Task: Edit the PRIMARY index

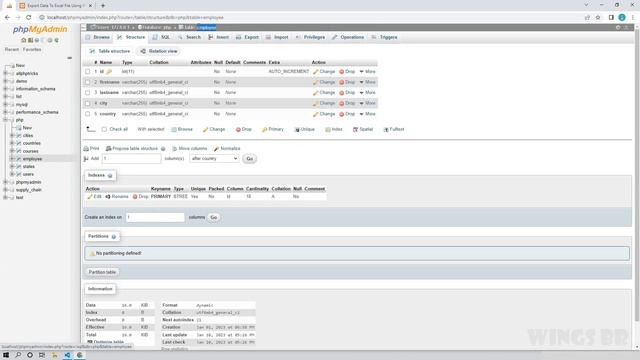Action: [94, 197]
